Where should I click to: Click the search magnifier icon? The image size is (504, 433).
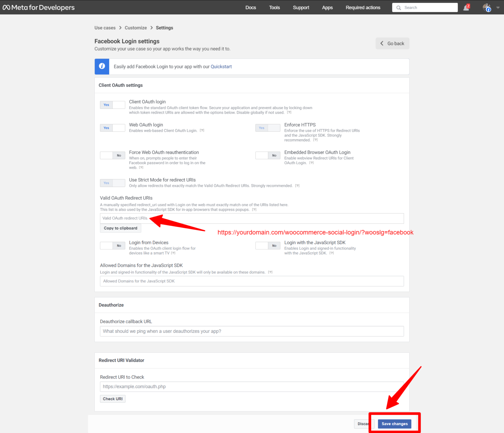click(398, 7)
